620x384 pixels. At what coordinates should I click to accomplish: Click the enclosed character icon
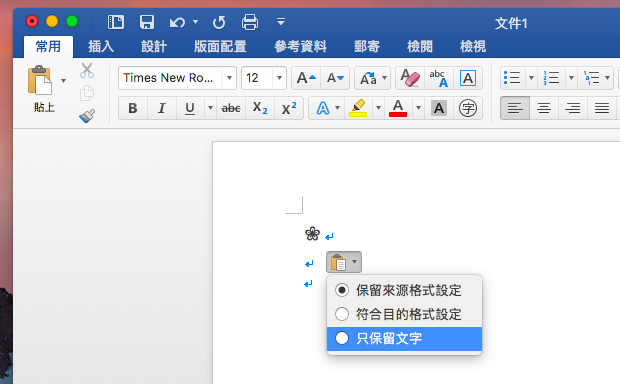[468, 108]
